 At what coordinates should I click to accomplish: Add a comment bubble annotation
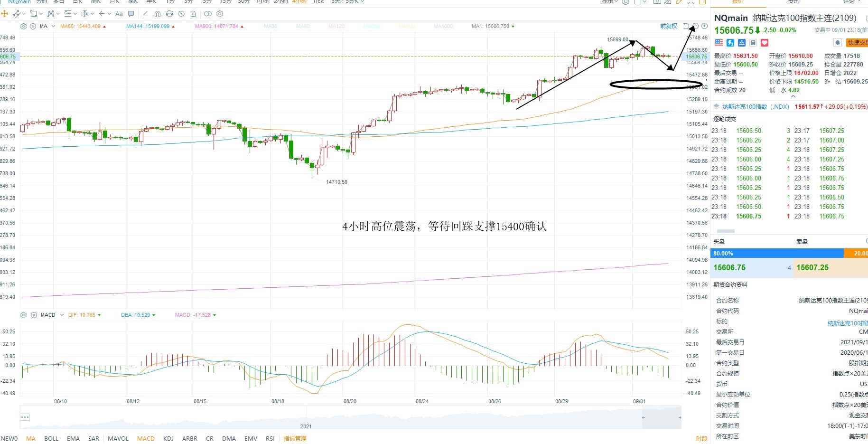coord(131,14)
